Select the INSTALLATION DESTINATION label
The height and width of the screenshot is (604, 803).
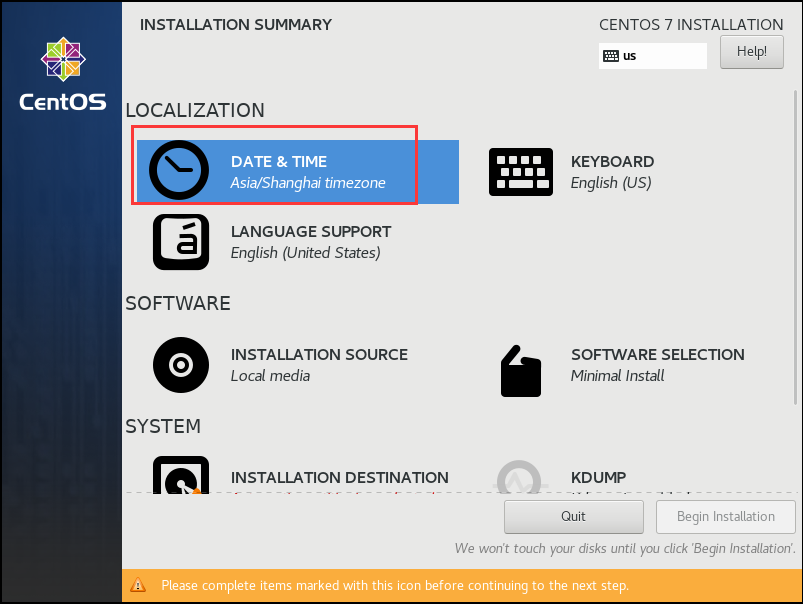click(340, 477)
